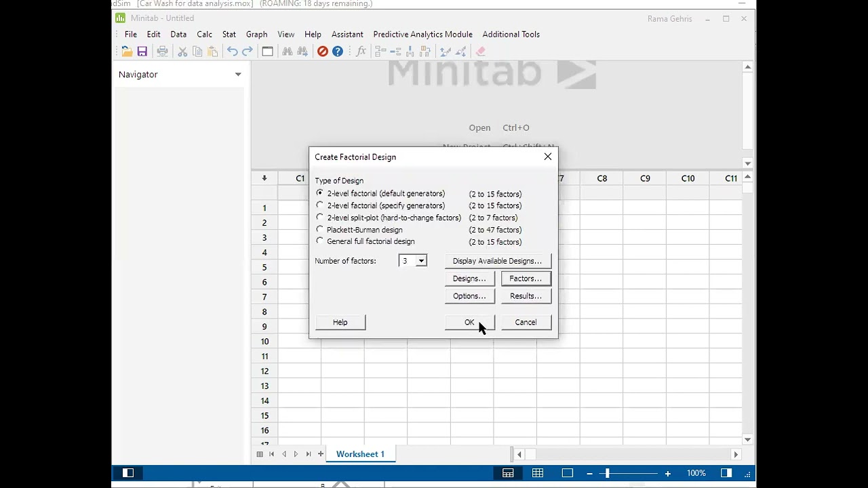Open the File menu

(x=131, y=34)
